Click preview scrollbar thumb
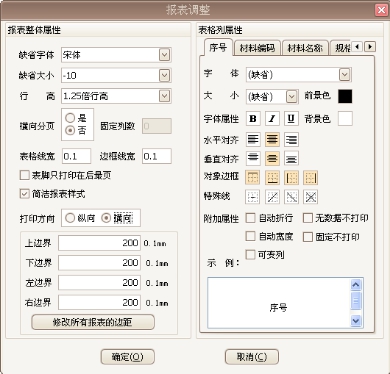Screen dimensions: 390x374 click(356, 301)
